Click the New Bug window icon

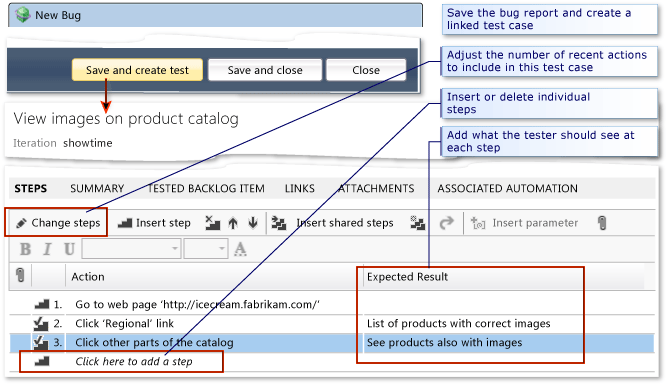pos(23,15)
